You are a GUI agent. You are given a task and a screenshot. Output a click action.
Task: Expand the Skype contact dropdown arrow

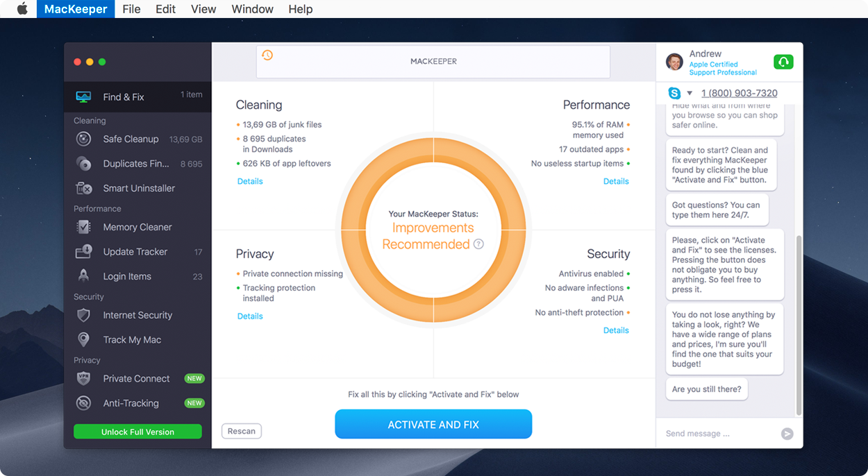click(x=690, y=93)
